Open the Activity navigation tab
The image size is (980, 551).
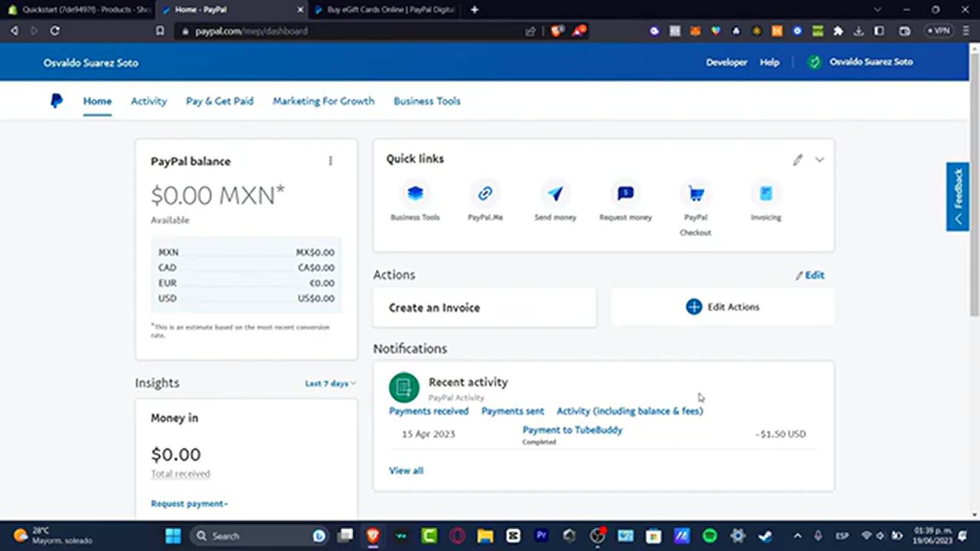click(x=149, y=101)
